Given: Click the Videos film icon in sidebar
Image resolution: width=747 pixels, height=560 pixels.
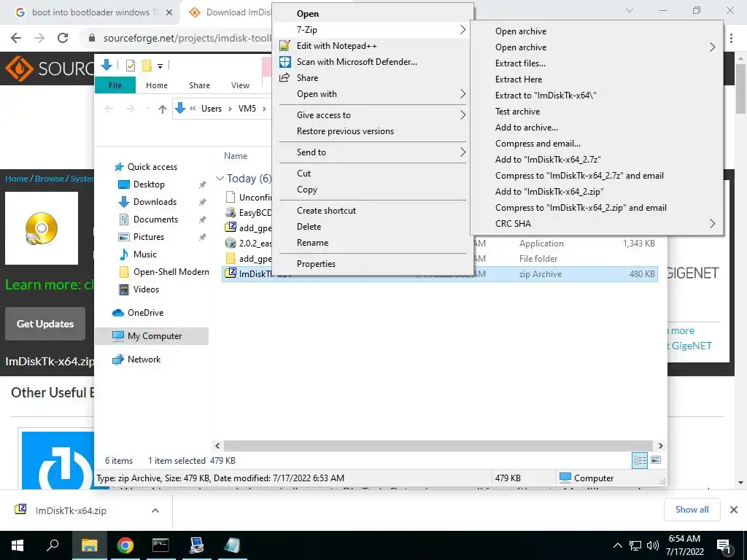Looking at the screenshot, I should click(x=124, y=289).
